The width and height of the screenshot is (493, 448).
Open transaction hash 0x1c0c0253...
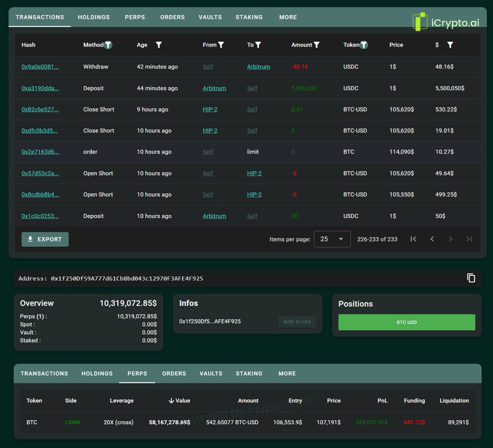[x=40, y=216]
